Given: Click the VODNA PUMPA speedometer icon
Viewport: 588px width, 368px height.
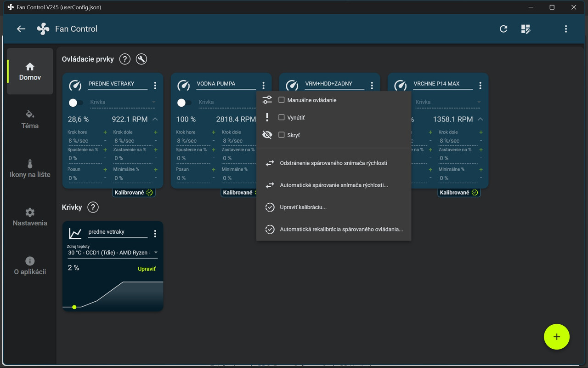Looking at the screenshot, I should click(184, 86).
